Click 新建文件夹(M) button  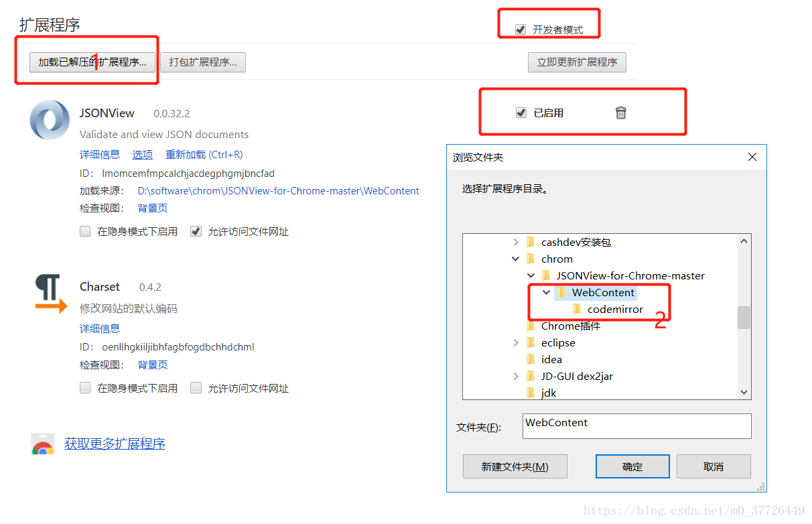pos(515,466)
